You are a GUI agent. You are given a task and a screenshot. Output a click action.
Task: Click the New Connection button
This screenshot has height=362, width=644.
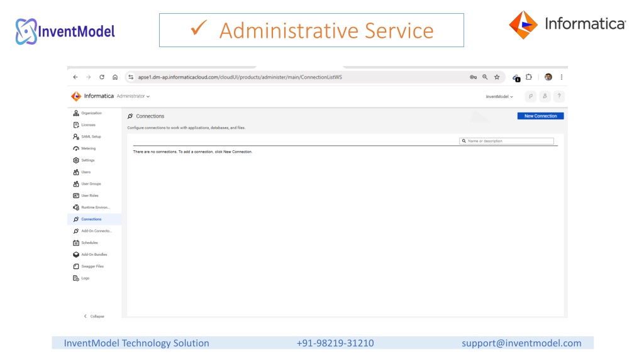tap(540, 116)
